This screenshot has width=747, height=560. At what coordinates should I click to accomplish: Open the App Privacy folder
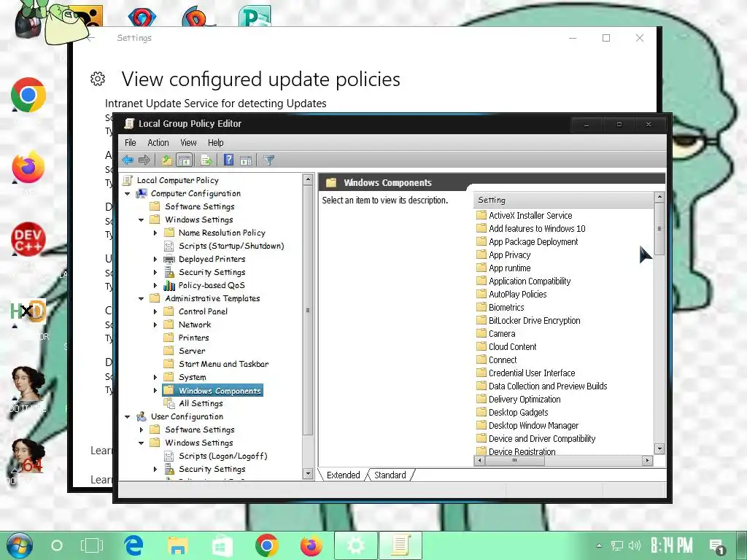[509, 254]
